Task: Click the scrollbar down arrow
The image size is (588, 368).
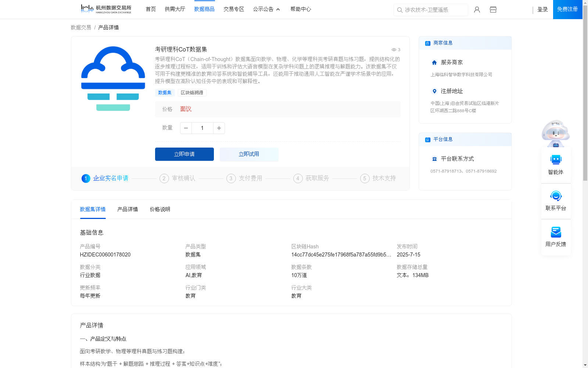Action: (585, 365)
